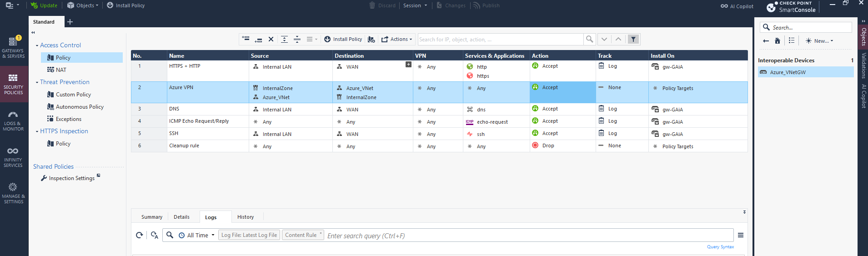This screenshot has height=256, width=868.
Task: Open the application main menu dropdown
Action: pyautogui.click(x=12, y=5)
